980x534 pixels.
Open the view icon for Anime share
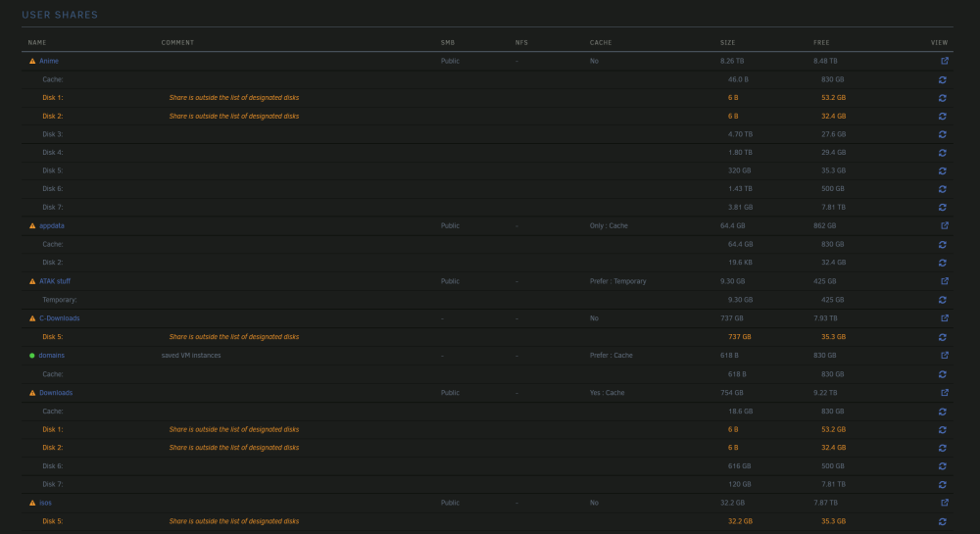click(x=945, y=61)
